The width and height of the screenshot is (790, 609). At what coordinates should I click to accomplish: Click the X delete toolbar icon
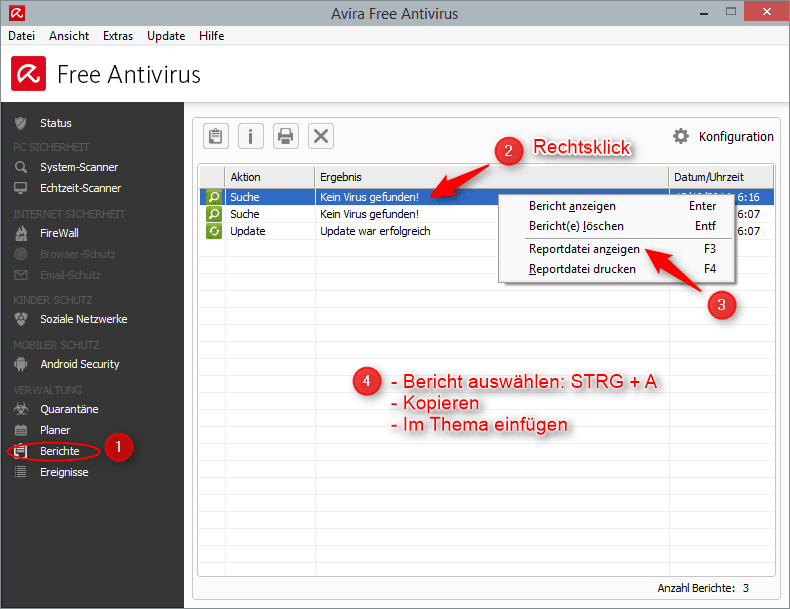pos(321,136)
